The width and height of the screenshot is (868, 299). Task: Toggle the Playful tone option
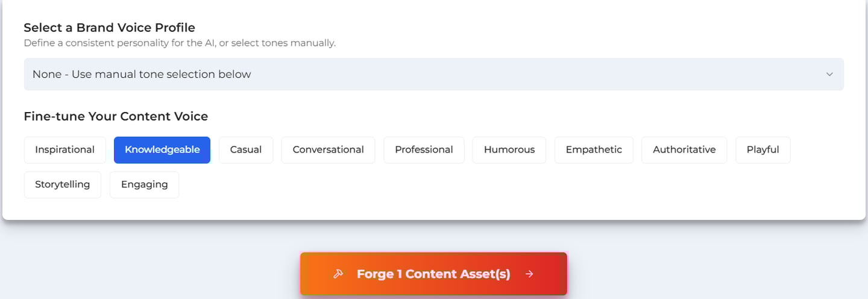click(763, 150)
